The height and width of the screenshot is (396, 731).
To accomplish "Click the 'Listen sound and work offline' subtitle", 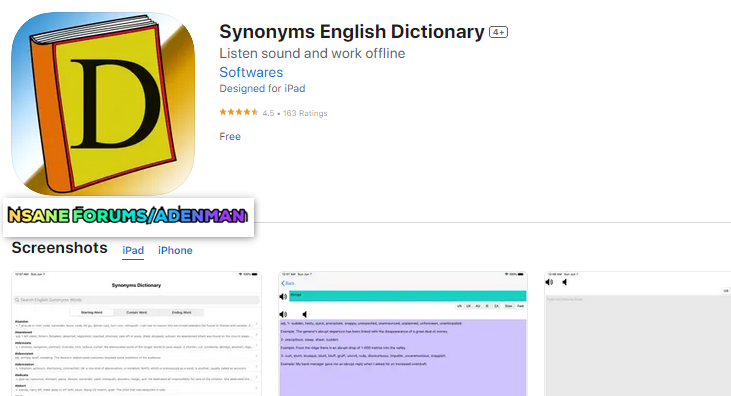I will [312, 53].
